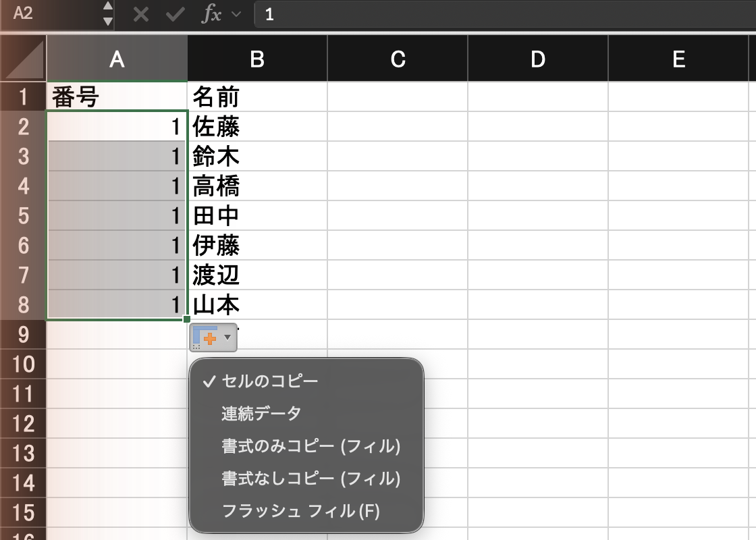756x540 pixels.
Task: Click cell B5 containing 田中
Action: coord(257,215)
